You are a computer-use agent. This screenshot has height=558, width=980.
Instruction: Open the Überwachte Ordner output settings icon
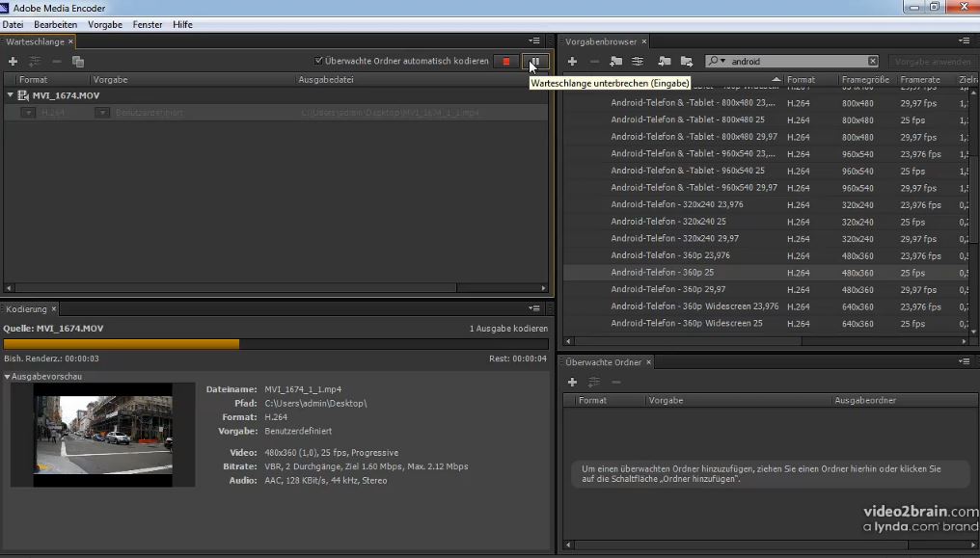594,382
